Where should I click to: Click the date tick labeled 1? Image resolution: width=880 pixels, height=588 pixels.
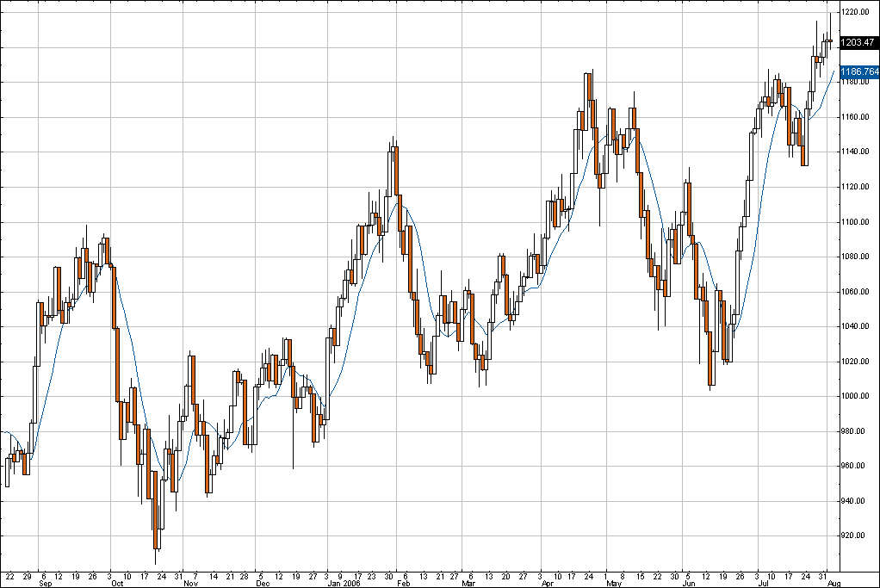coord(605,576)
